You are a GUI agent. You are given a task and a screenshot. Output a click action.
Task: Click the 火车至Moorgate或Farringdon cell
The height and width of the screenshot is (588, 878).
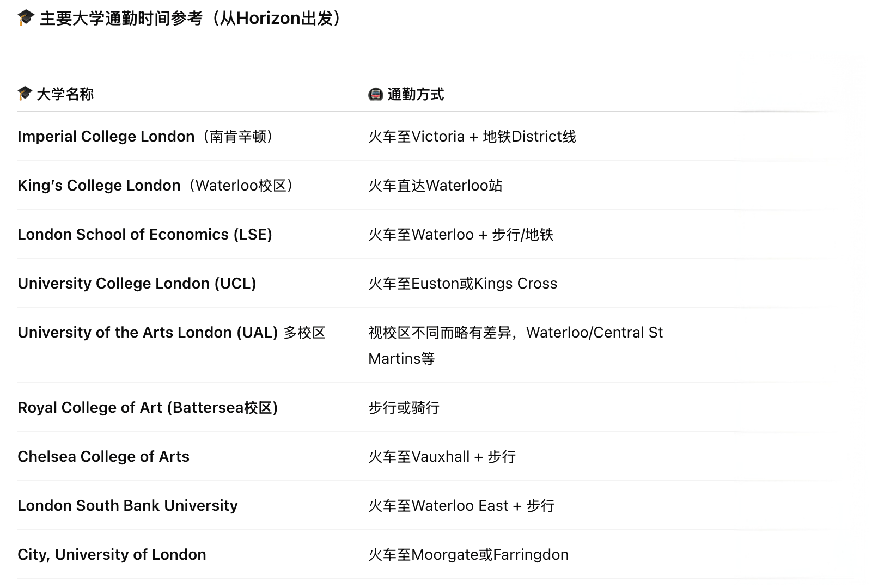(468, 554)
